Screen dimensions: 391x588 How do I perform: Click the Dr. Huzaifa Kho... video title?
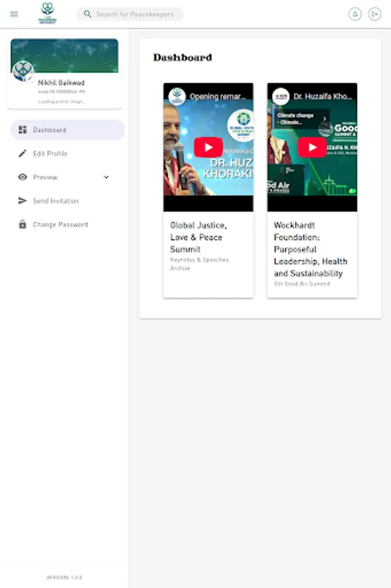click(322, 97)
